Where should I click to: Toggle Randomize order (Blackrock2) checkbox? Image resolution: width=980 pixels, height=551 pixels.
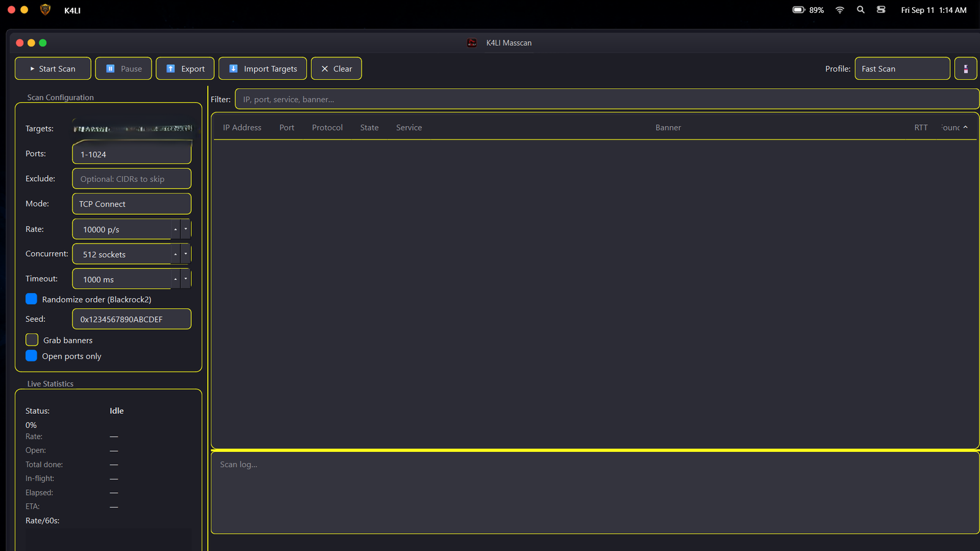click(31, 299)
